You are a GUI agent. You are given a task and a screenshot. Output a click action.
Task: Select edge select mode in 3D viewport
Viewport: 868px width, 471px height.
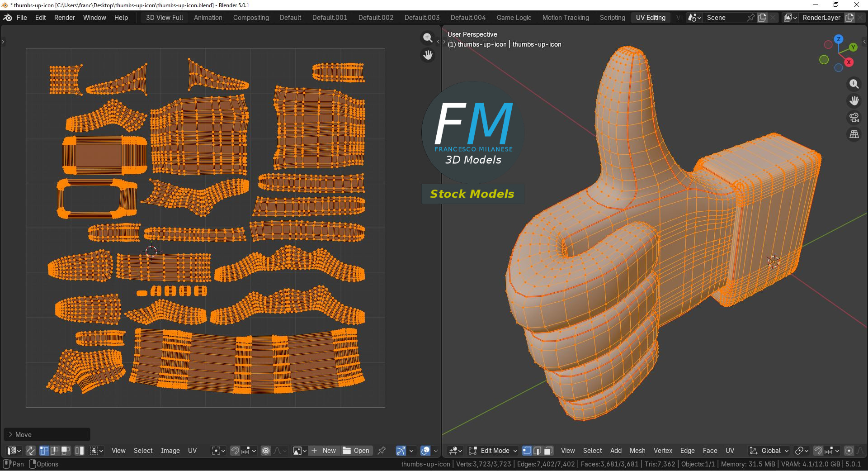[538, 451]
